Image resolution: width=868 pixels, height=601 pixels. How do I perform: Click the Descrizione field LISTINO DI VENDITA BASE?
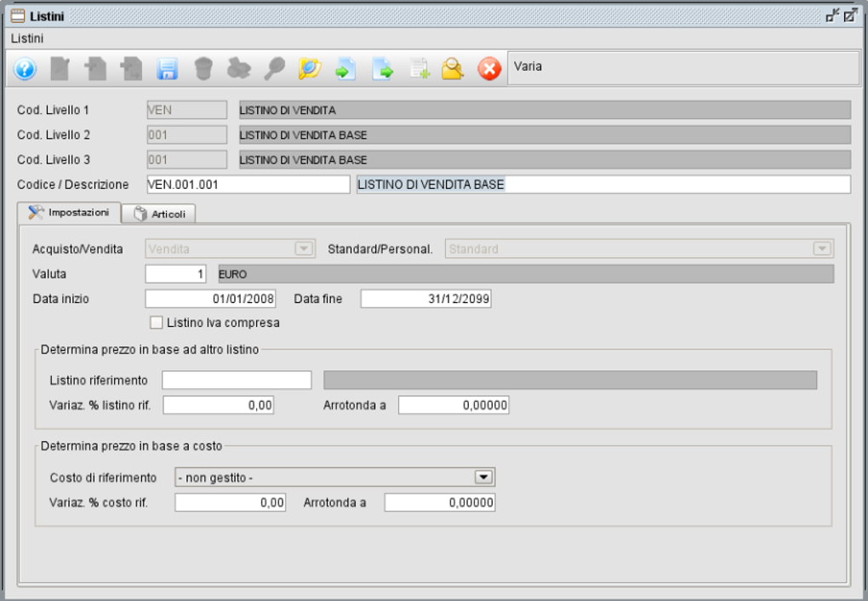click(603, 185)
